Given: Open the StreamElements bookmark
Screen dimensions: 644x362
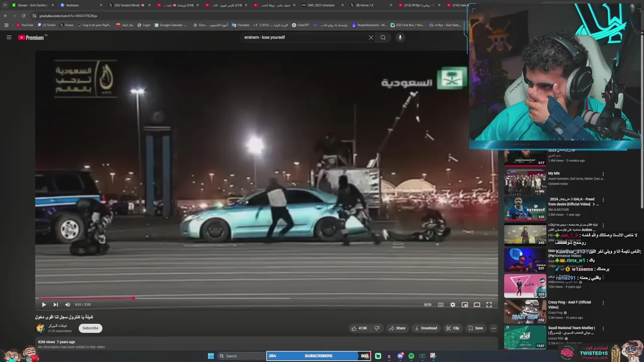Looking at the screenshot, I should coord(369,25).
